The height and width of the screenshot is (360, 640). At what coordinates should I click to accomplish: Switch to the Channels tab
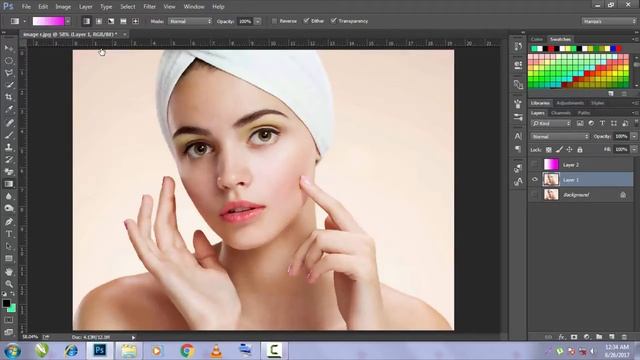point(560,113)
